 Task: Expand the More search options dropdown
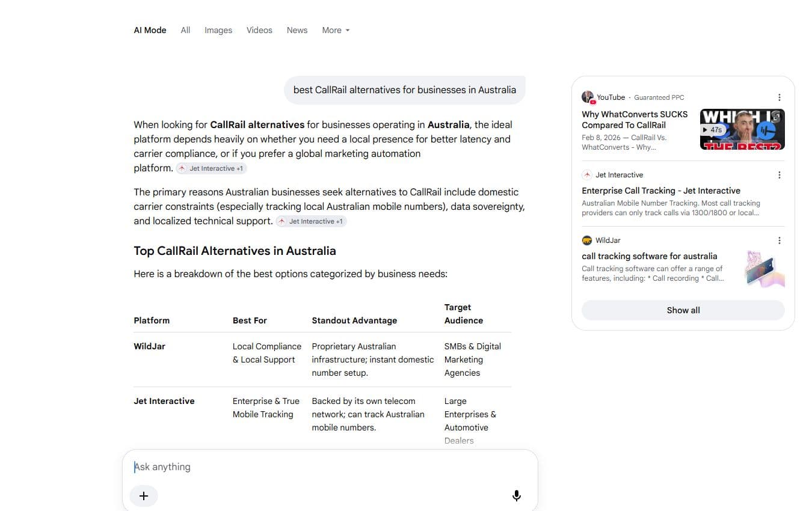[x=336, y=30]
